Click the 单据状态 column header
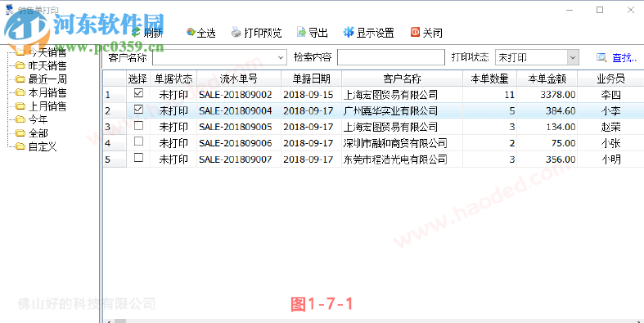 tap(173, 79)
